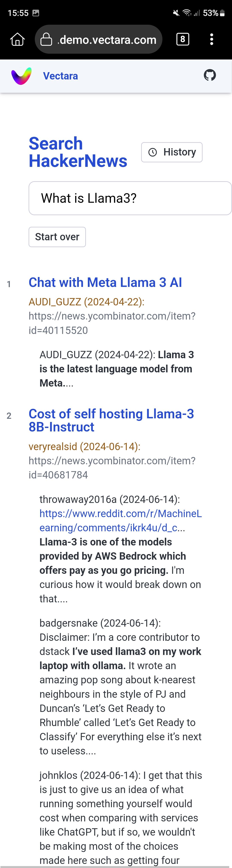Image resolution: width=232 pixels, height=868 pixels.
Task: Tap the site security lock icon
Action: (x=46, y=40)
